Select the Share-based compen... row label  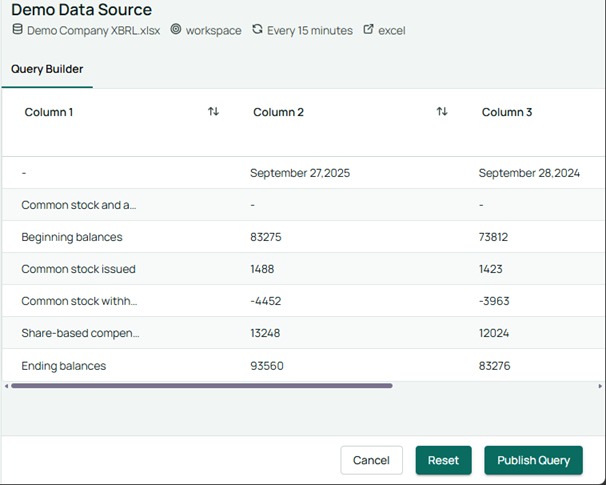tap(80, 333)
